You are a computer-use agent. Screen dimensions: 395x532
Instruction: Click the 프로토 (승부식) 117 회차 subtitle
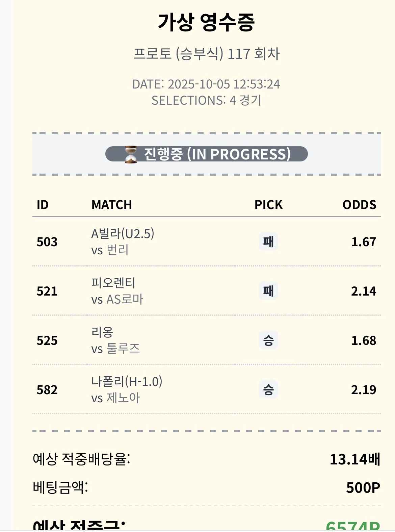coord(206,54)
